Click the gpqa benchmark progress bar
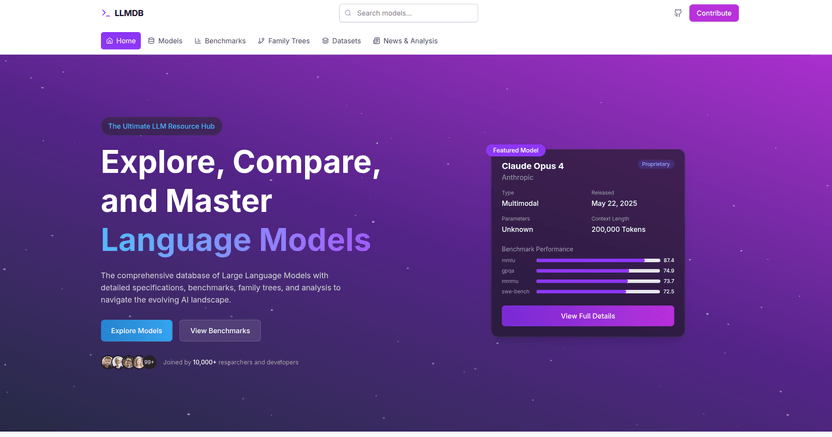This screenshot has width=832, height=437. click(598, 271)
